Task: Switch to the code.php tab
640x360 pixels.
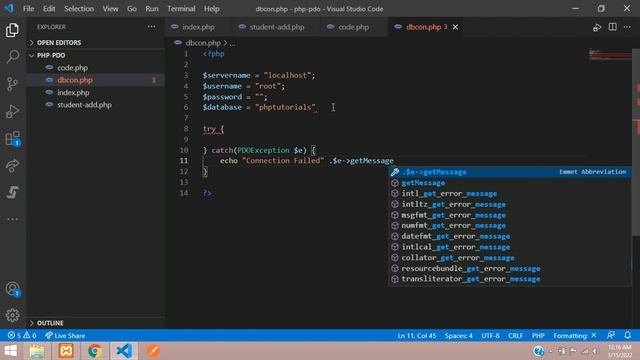Action: tap(353, 27)
